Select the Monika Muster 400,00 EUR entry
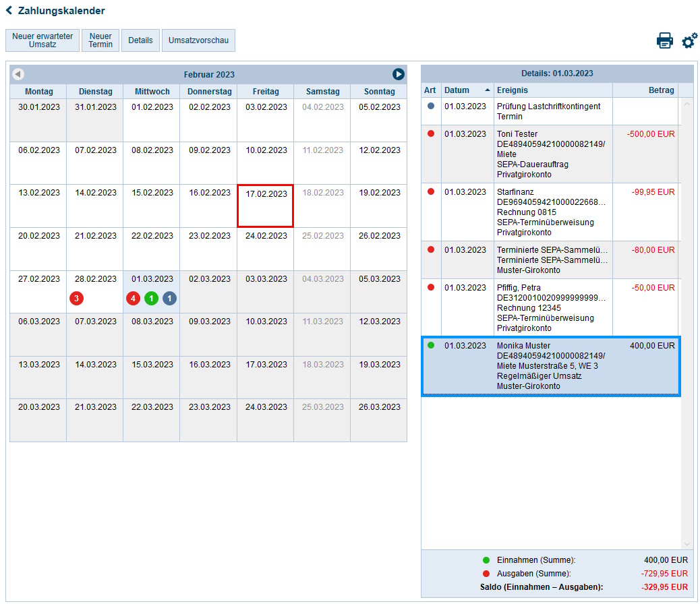 (x=550, y=366)
